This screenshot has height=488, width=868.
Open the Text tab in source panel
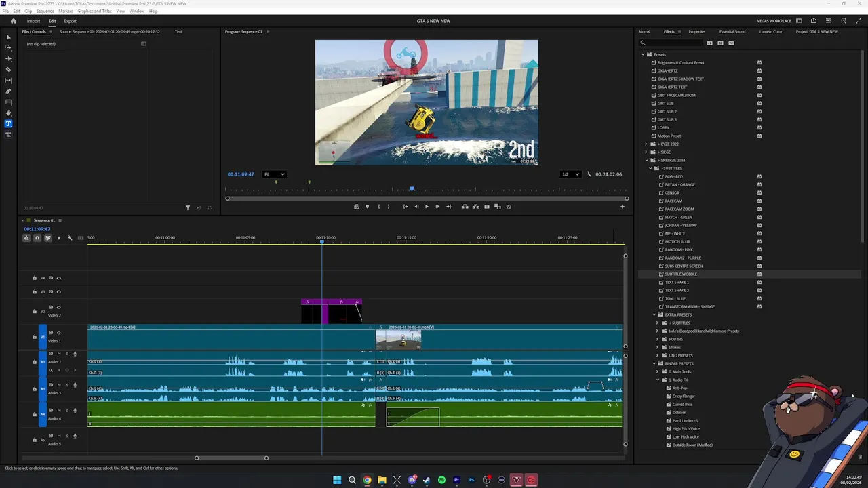[178, 32]
